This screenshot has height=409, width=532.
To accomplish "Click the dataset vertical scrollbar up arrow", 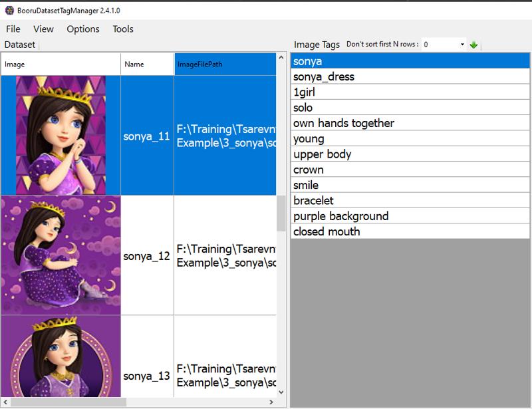I will click(x=281, y=57).
